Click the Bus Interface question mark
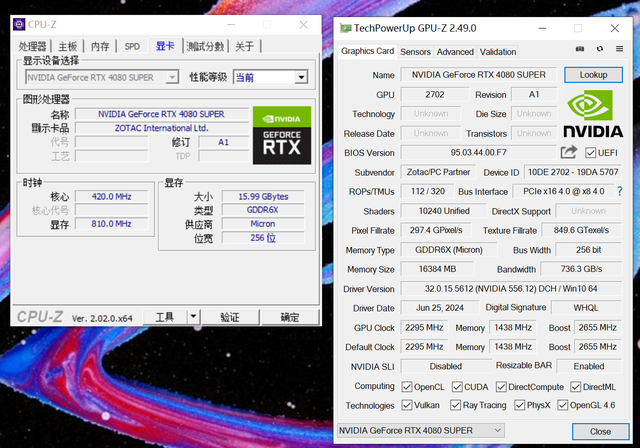 [620, 191]
